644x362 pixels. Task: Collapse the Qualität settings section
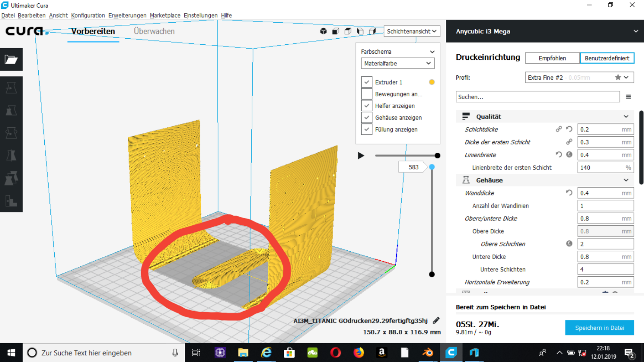click(x=626, y=116)
